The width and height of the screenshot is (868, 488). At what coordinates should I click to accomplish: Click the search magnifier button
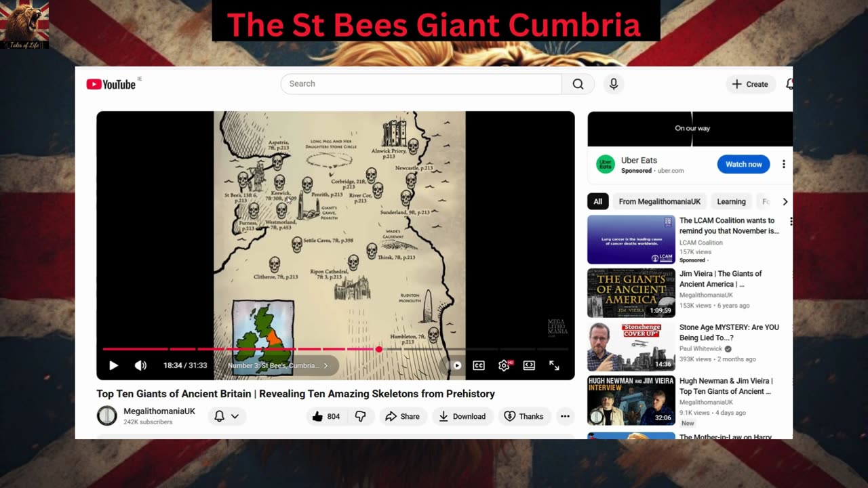pos(578,84)
